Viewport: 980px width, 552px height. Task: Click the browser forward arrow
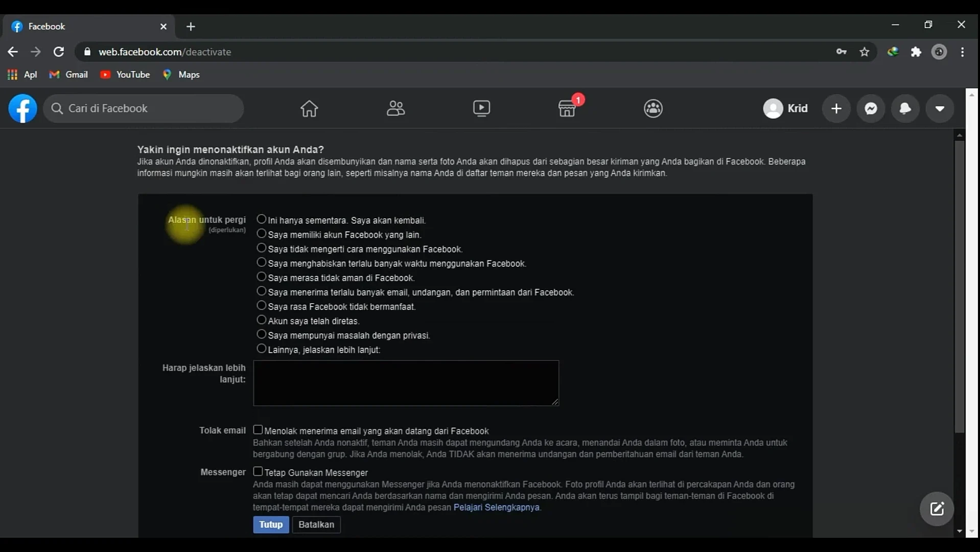(x=35, y=52)
